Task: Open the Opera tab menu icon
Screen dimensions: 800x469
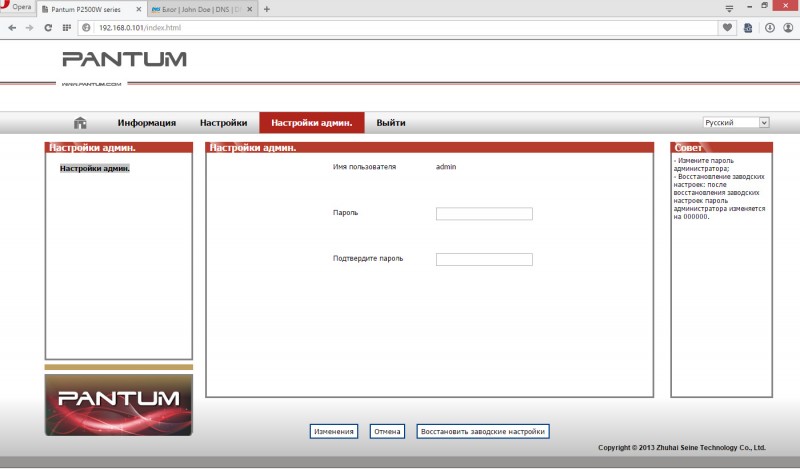Action: point(729,8)
